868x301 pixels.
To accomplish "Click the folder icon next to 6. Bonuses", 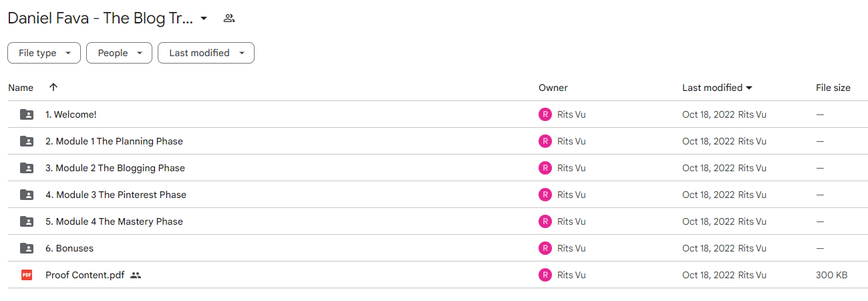I will [x=27, y=248].
